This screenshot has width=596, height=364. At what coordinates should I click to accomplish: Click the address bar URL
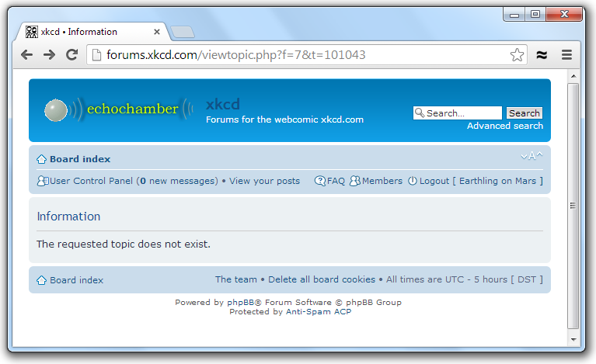tap(235, 55)
